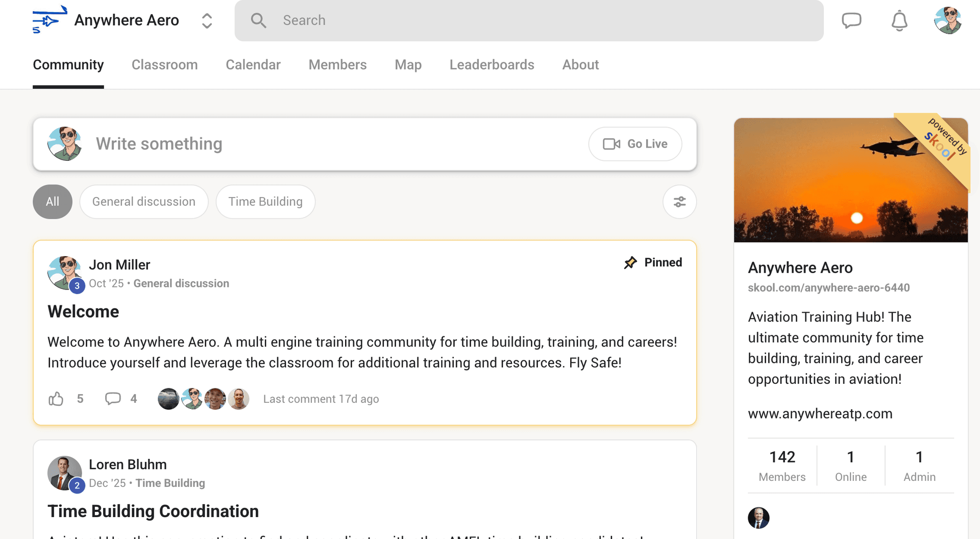
Task: Open the notifications bell
Action: 899,20
